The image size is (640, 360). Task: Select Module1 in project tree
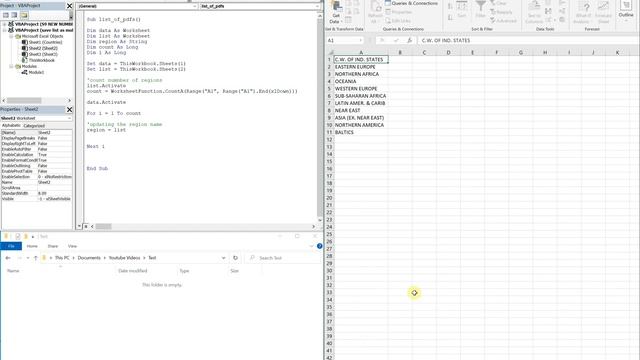coord(36,72)
